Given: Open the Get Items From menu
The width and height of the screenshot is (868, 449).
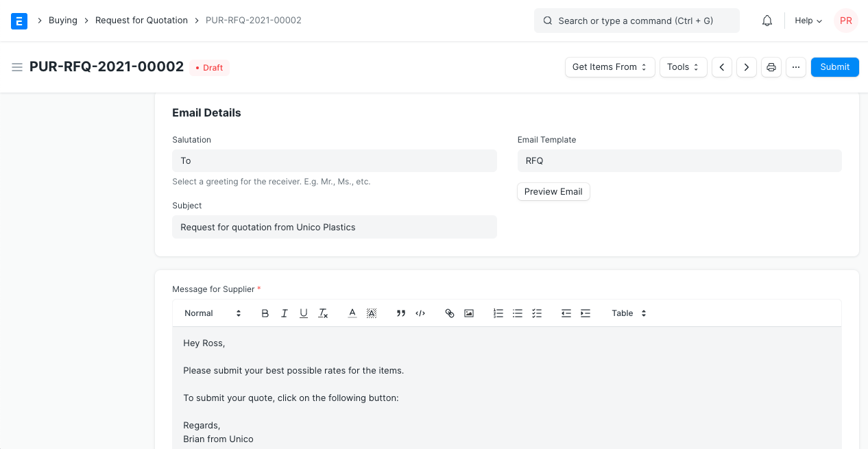Looking at the screenshot, I should [609, 66].
